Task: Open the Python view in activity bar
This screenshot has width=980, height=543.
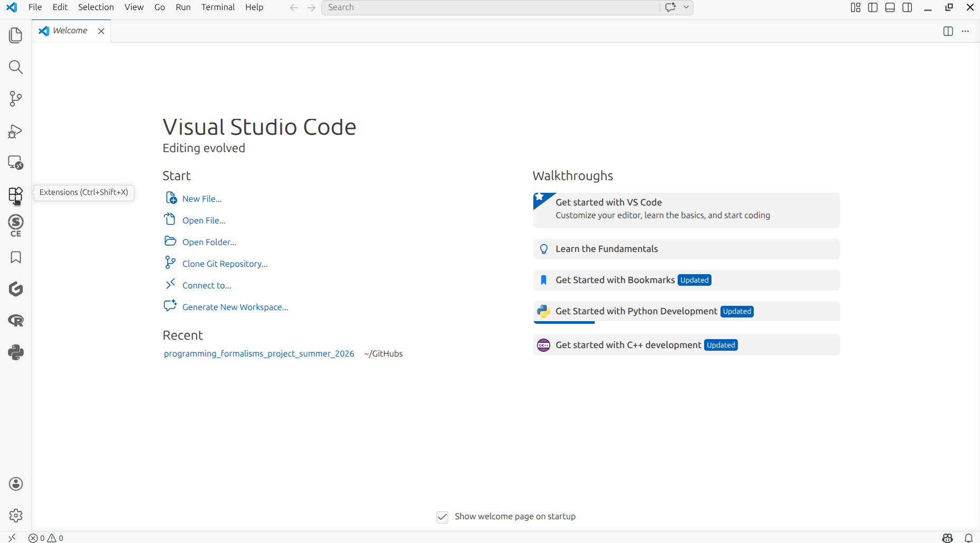Action: (16, 352)
